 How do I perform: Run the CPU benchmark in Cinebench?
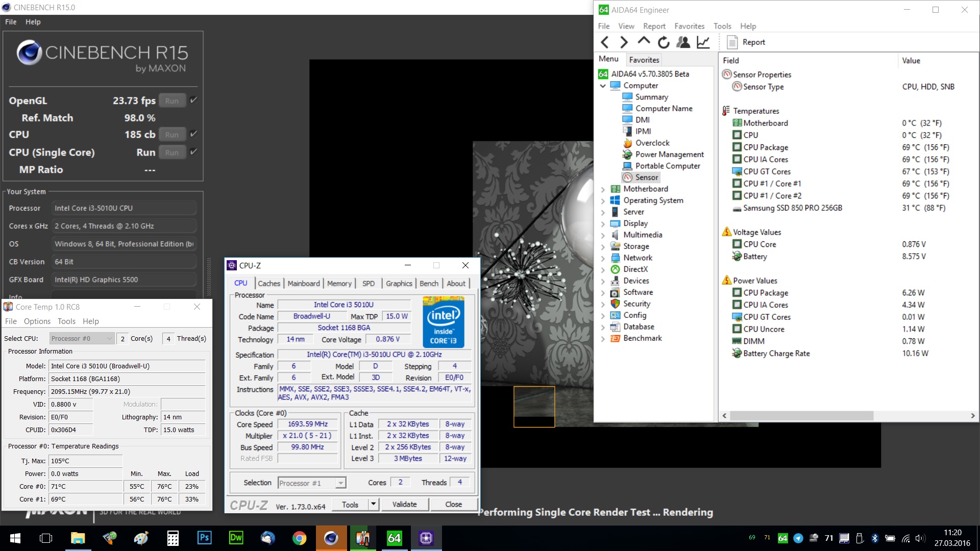tap(172, 135)
